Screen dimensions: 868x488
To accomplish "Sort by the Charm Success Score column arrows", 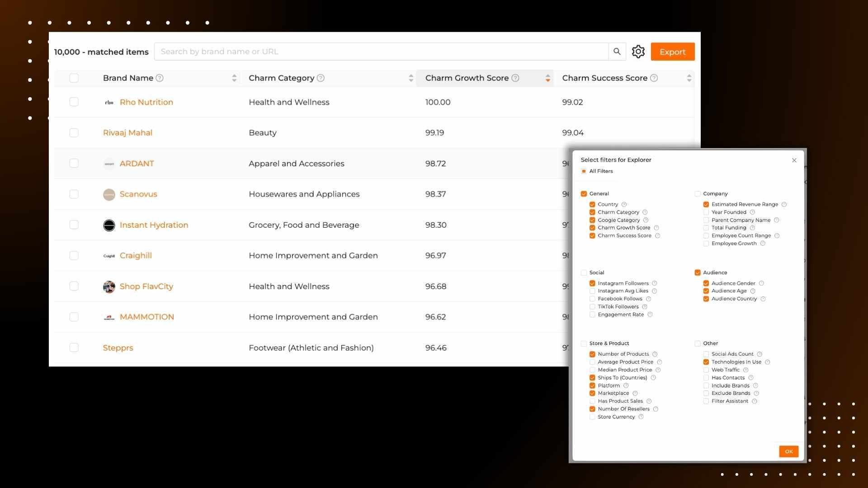I will pos(689,78).
